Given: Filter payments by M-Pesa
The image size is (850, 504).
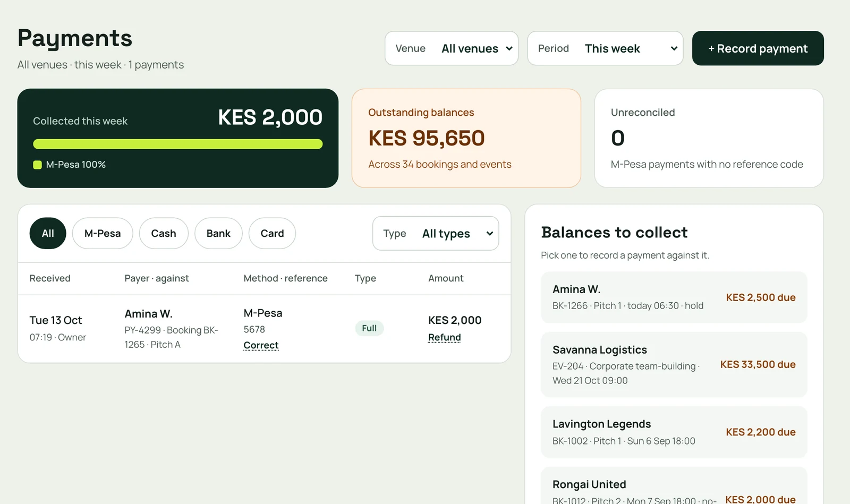Looking at the screenshot, I should pos(103,233).
